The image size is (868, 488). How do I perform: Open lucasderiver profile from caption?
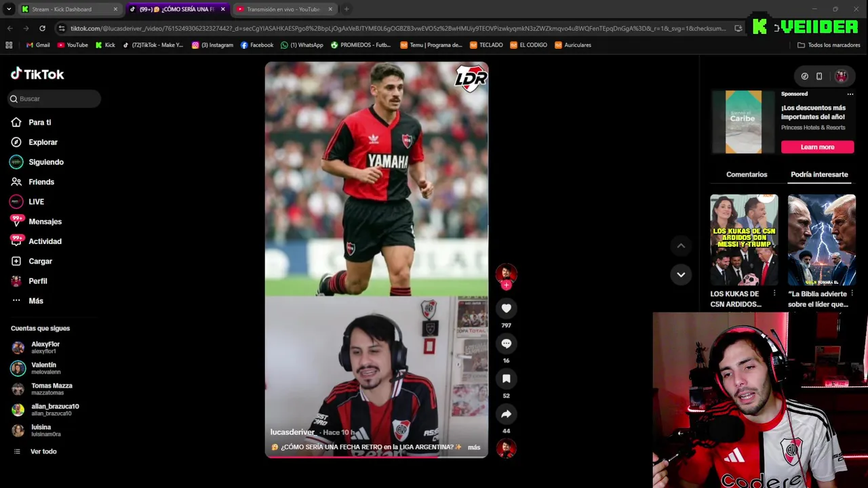click(292, 432)
